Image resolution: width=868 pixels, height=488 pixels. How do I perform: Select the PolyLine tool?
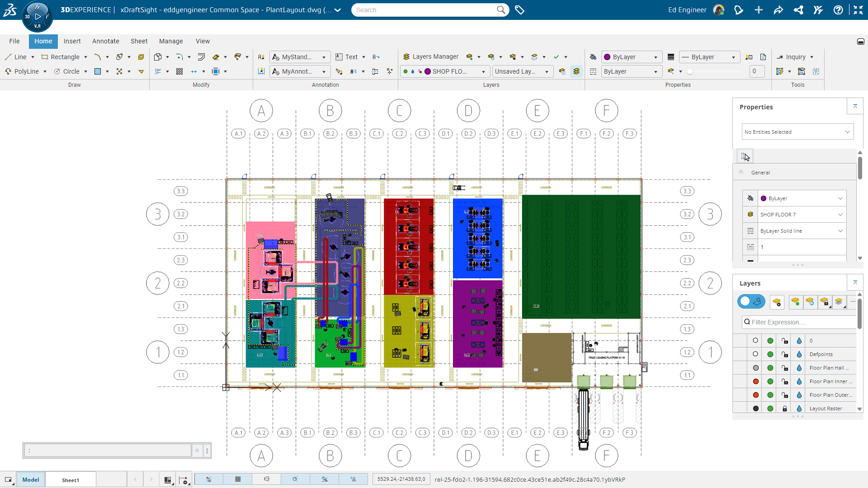[22, 71]
